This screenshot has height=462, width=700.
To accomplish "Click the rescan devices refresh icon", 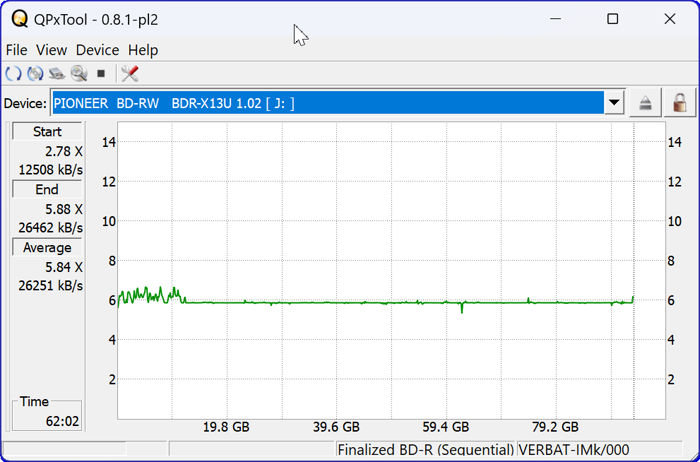I will [13, 74].
